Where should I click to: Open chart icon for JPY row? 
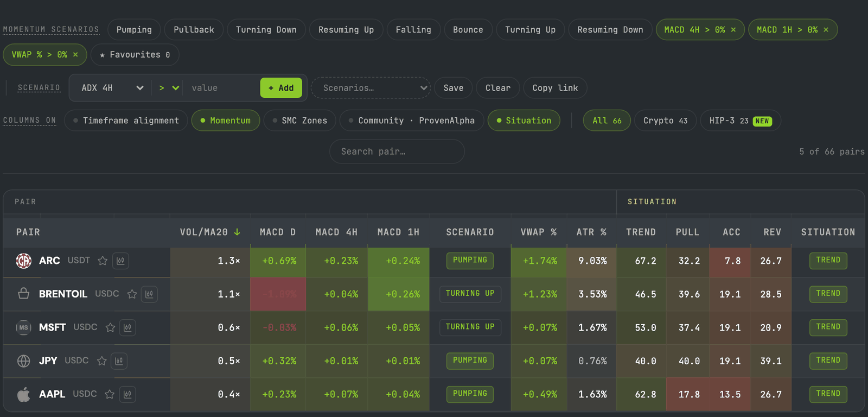tap(119, 361)
